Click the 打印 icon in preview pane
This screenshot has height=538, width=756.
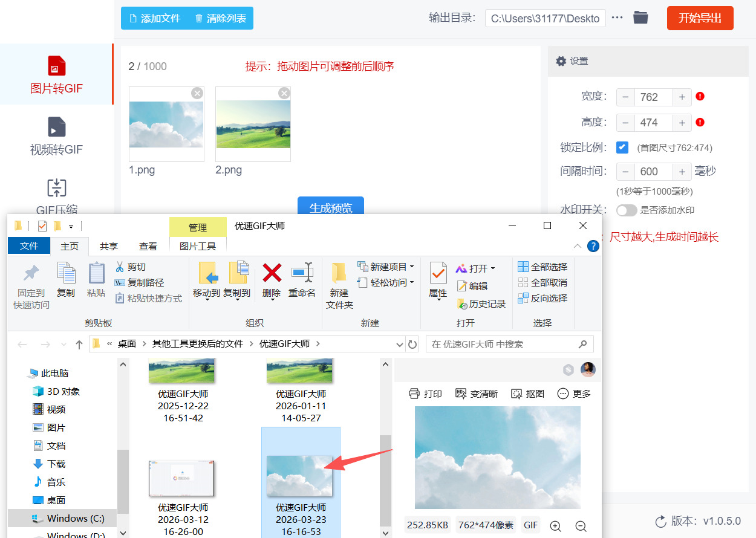[425, 393]
